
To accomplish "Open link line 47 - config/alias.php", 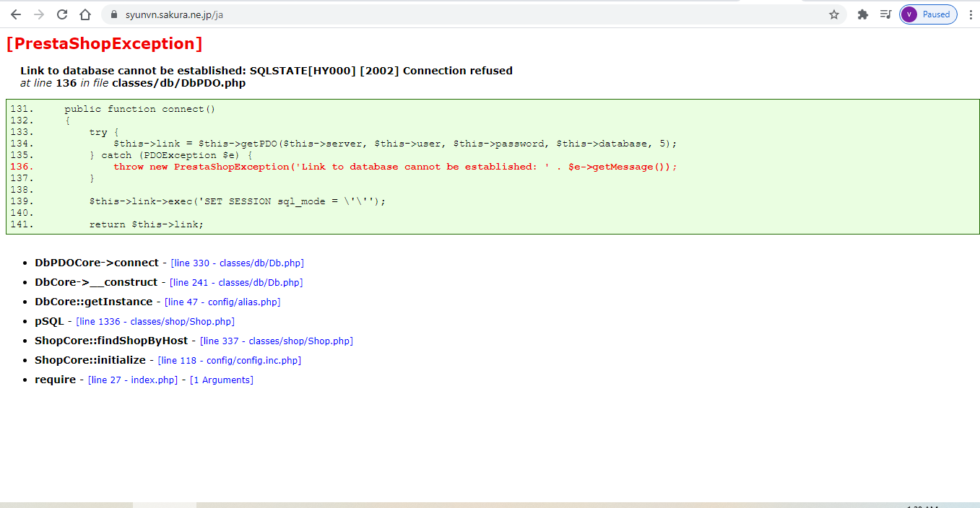I will click(222, 302).
